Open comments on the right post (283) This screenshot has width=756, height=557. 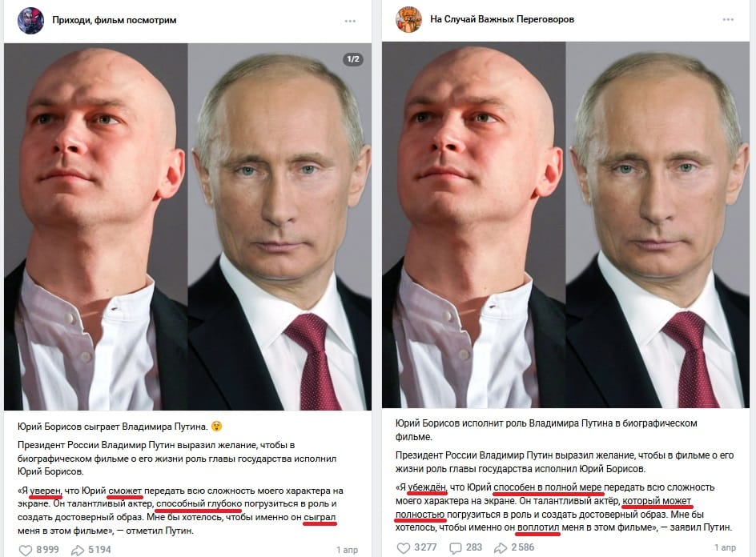(x=466, y=547)
